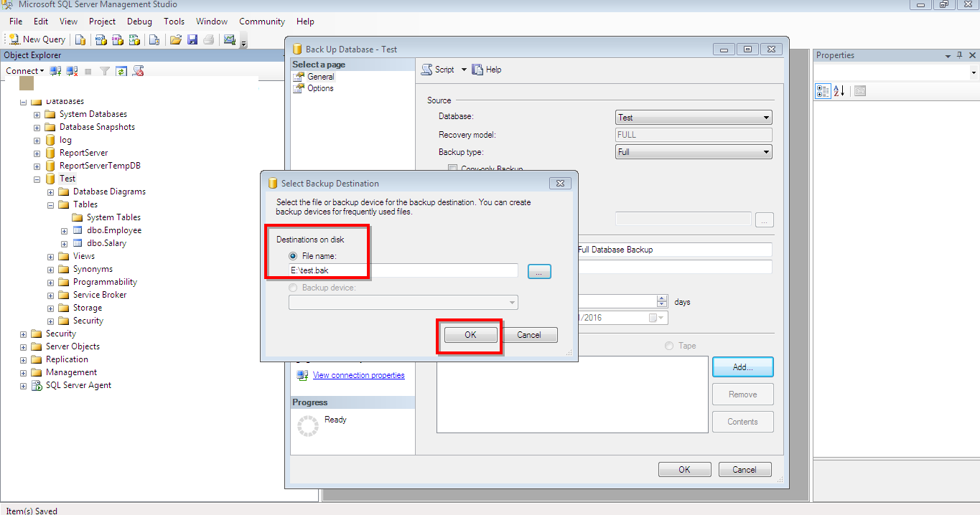
Task: Click the browse ellipsis button beside file name
Action: (x=539, y=271)
